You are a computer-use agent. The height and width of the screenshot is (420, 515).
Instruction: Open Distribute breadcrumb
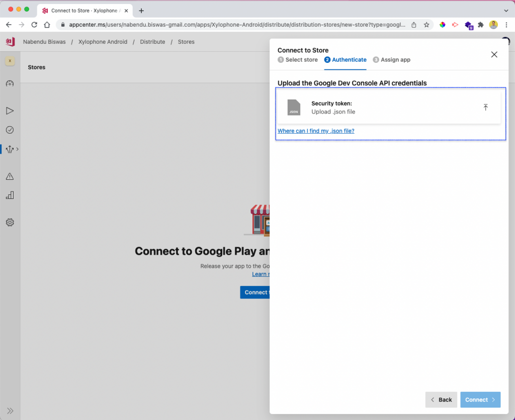152,42
